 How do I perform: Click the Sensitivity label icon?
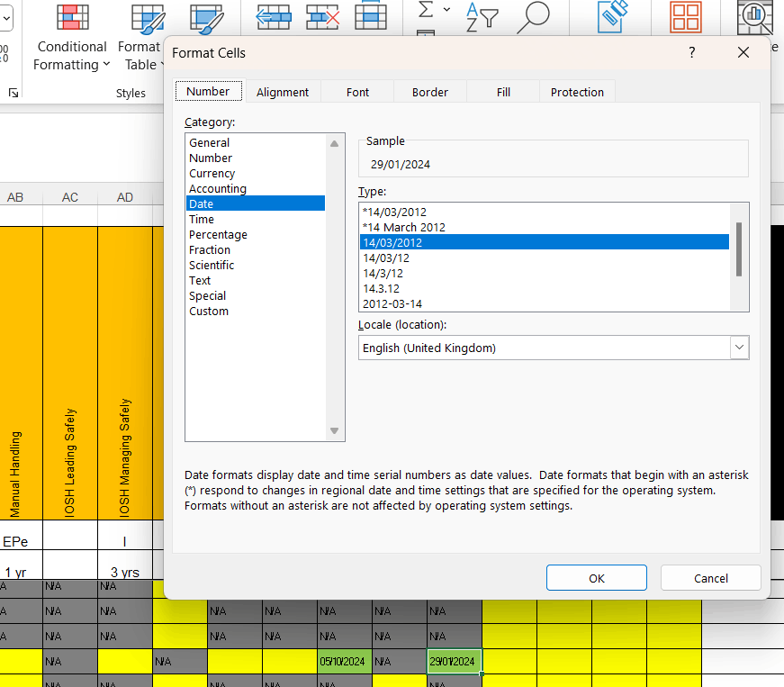pyautogui.click(x=612, y=17)
